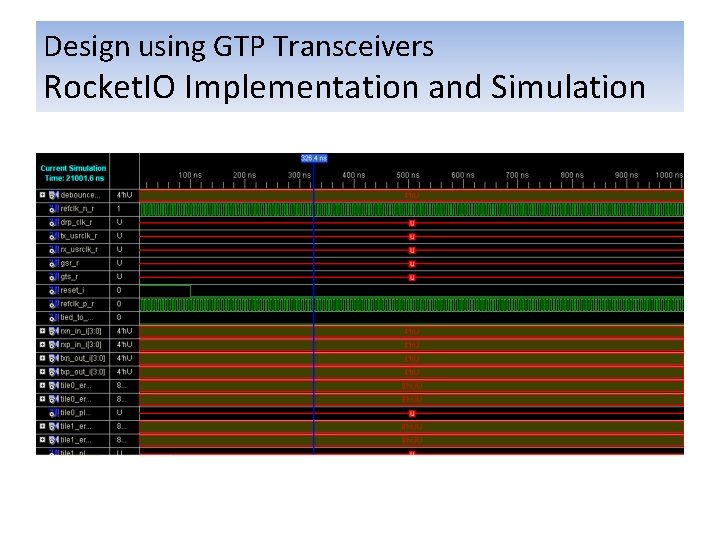Viewport: 720px width, 540px height.
Task: Click the Current Simulation Time 21001.6 ns text
Action: pos(73,173)
